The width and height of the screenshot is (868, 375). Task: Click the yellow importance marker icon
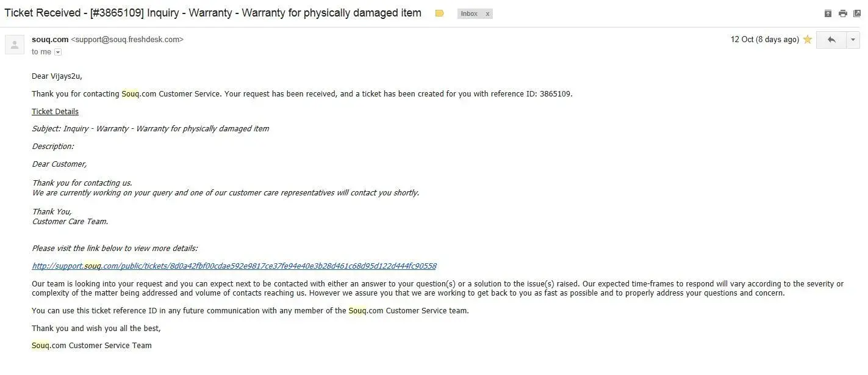[x=439, y=13]
